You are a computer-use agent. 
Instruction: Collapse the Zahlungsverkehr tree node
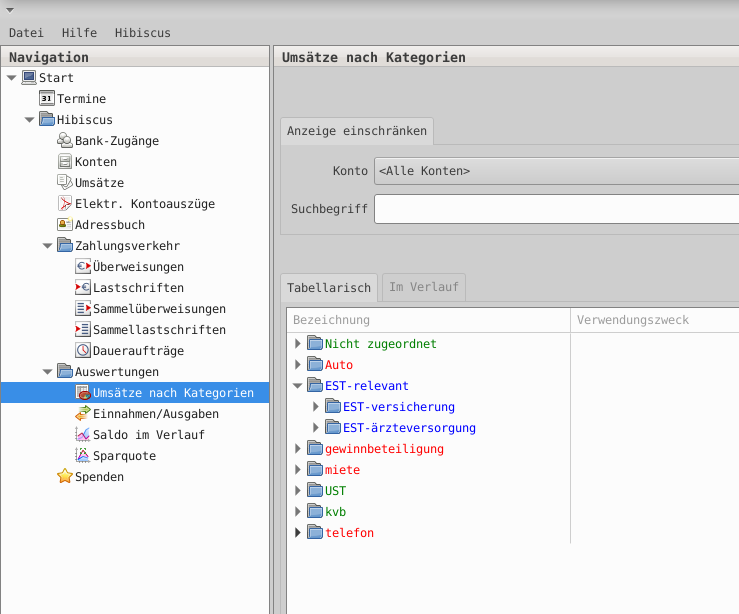point(48,246)
